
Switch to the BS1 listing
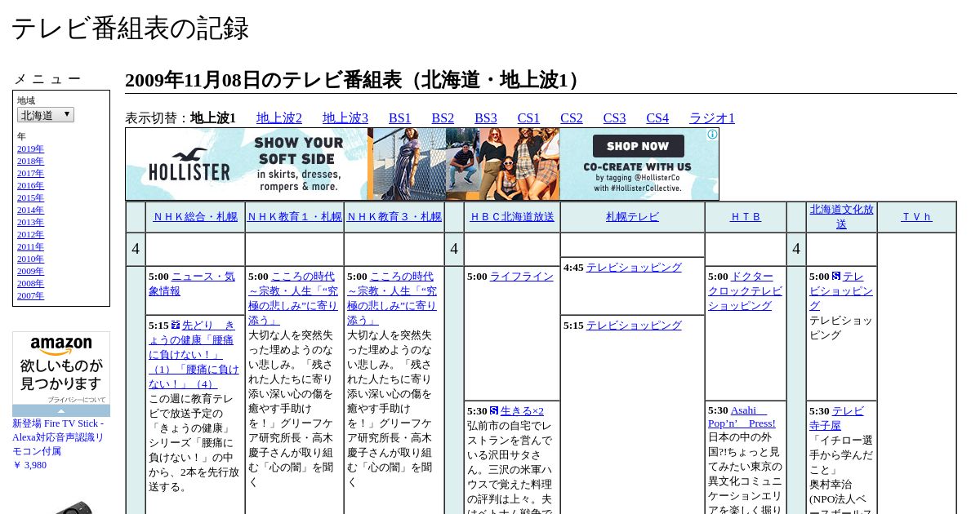(400, 117)
